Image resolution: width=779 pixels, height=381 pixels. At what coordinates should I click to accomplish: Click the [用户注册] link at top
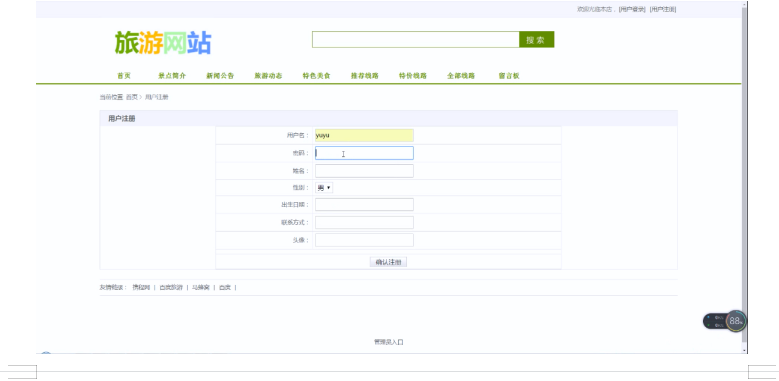(x=663, y=9)
